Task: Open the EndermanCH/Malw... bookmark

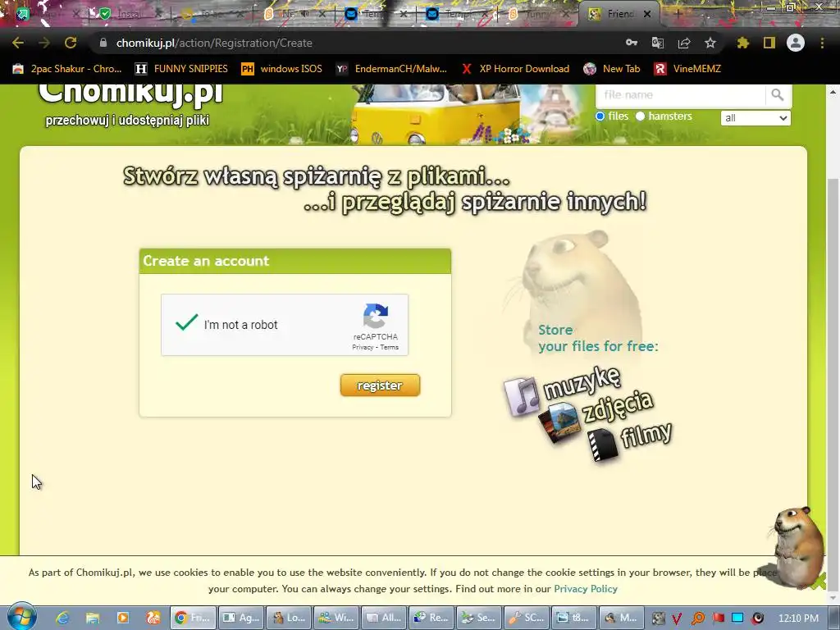Action: coord(391,69)
